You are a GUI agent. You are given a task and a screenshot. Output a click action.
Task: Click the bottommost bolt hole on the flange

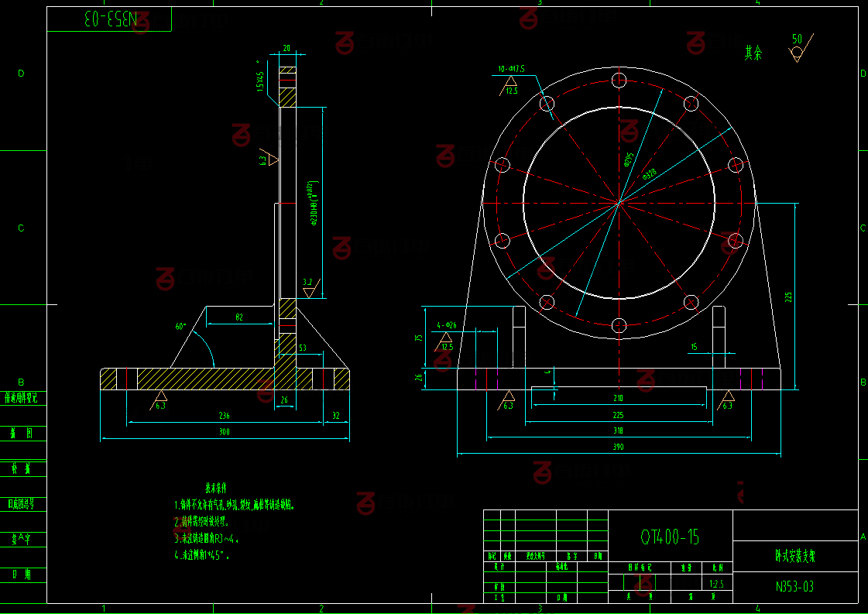(x=619, y=325)
